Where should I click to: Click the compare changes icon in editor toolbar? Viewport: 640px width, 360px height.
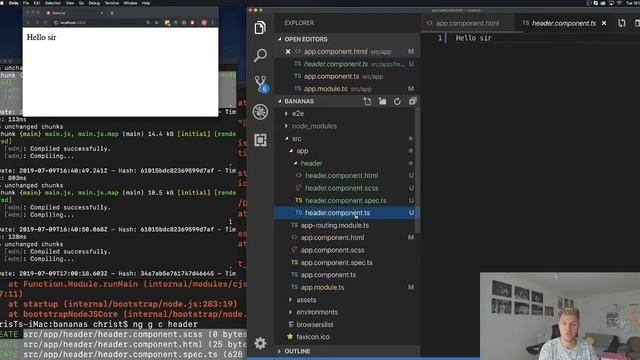(x=622, y=23)
